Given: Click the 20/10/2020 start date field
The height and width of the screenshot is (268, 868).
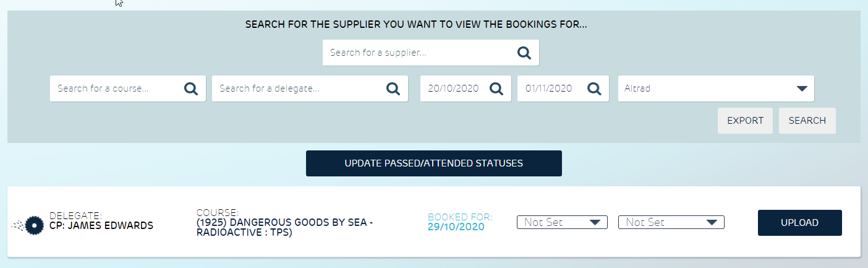Looking at the screenshot, I should [x=454, y=89].
